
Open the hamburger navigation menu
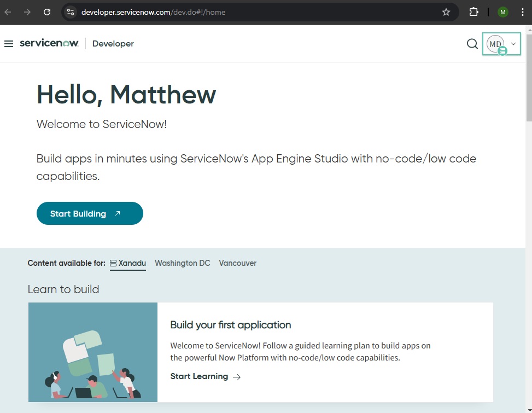point(9,44)
